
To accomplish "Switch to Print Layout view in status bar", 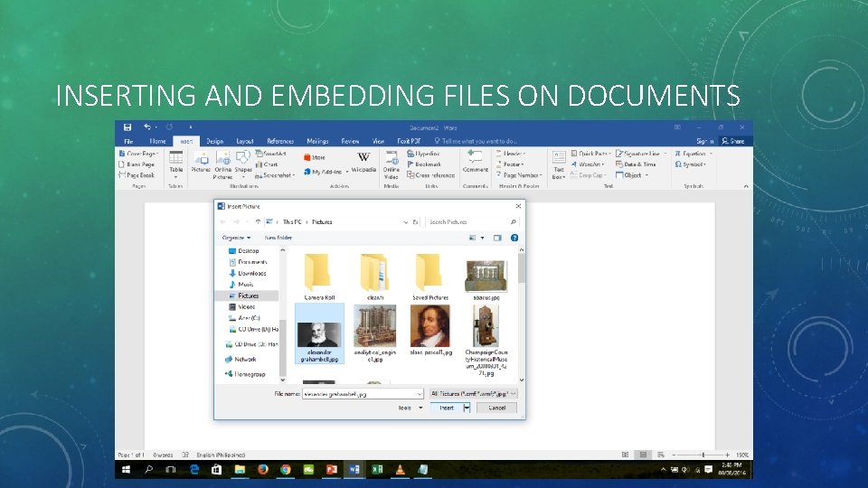I will pos(643,455).
